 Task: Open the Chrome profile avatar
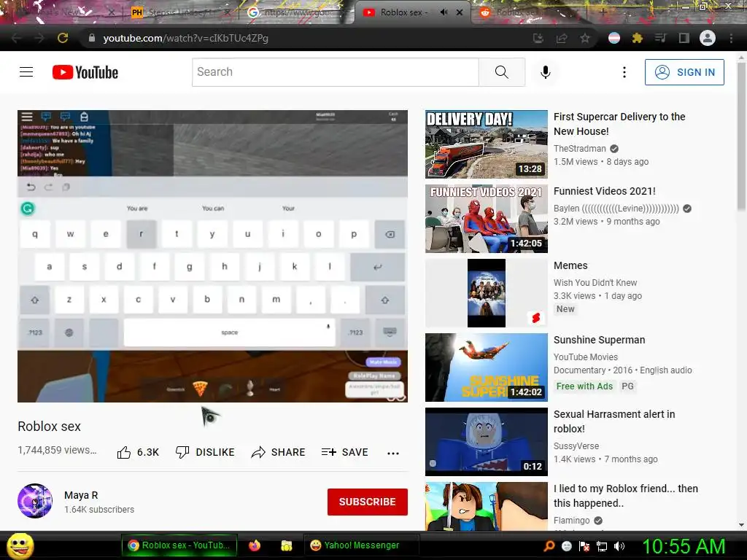708,38
